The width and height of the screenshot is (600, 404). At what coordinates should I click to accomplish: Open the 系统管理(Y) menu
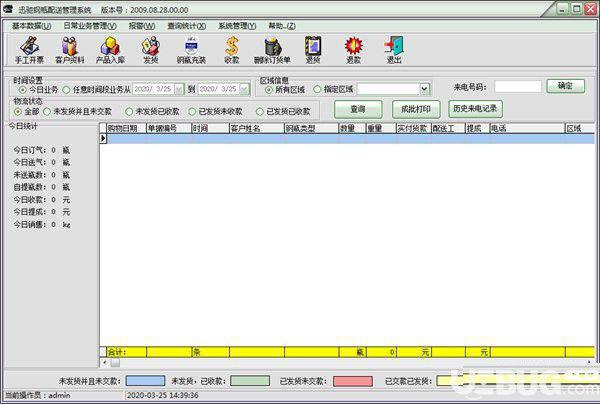click(237, 26)
